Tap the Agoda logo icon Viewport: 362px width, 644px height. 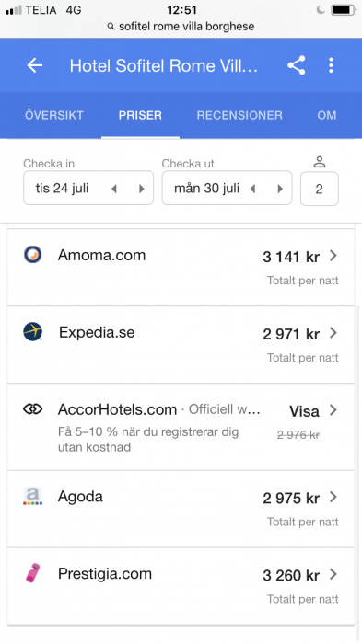[32, 496]
